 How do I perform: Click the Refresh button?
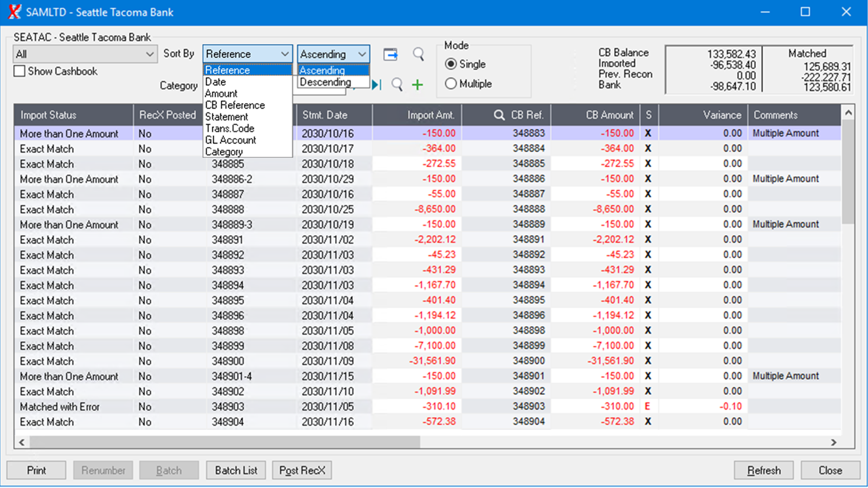763,470
